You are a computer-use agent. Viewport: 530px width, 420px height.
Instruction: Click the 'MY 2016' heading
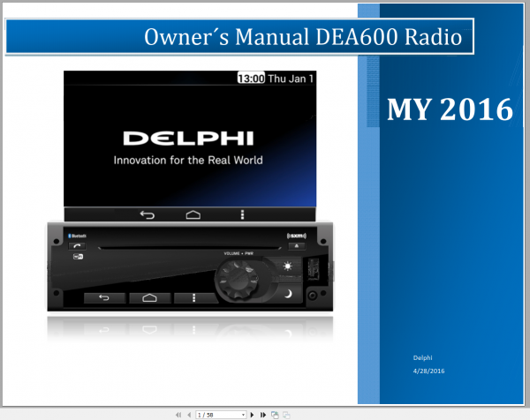(450, 109)
